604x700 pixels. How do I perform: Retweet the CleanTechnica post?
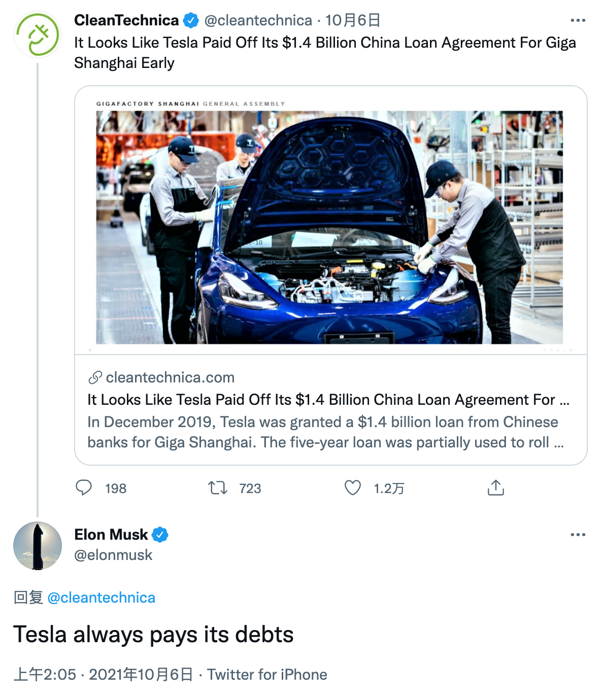pos(218,488)
